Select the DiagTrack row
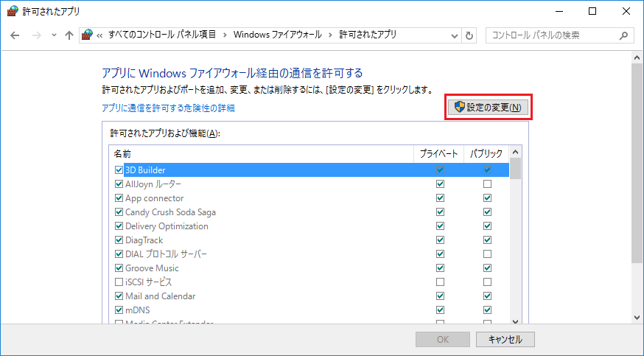 pyautogui.click(x=309, y=240)
